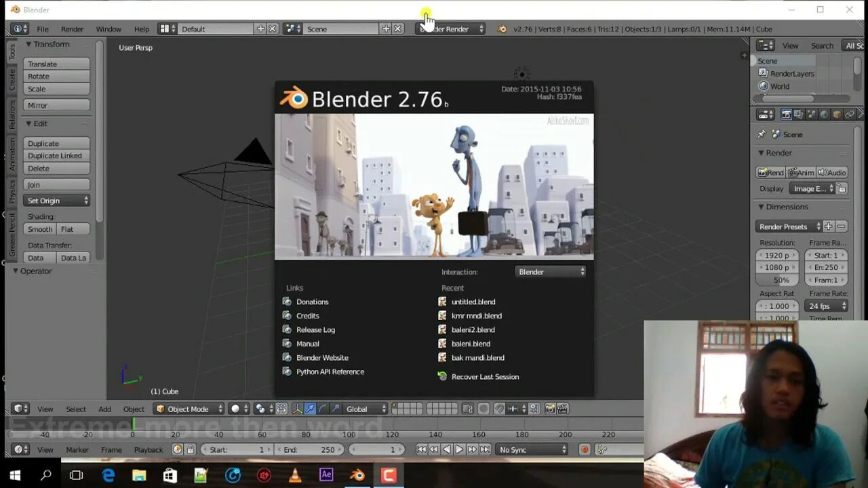
Task: Open the keying set selector icon
Action: [601, 449]
